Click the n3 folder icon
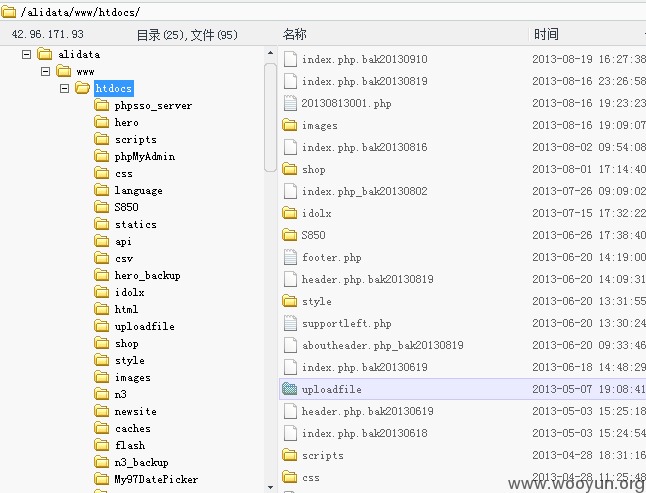 click(x=101, y=394)
